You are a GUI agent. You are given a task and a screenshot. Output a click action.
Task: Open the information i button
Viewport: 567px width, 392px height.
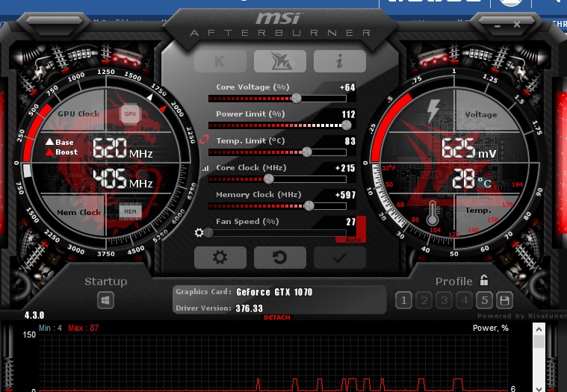click(340, 61)
